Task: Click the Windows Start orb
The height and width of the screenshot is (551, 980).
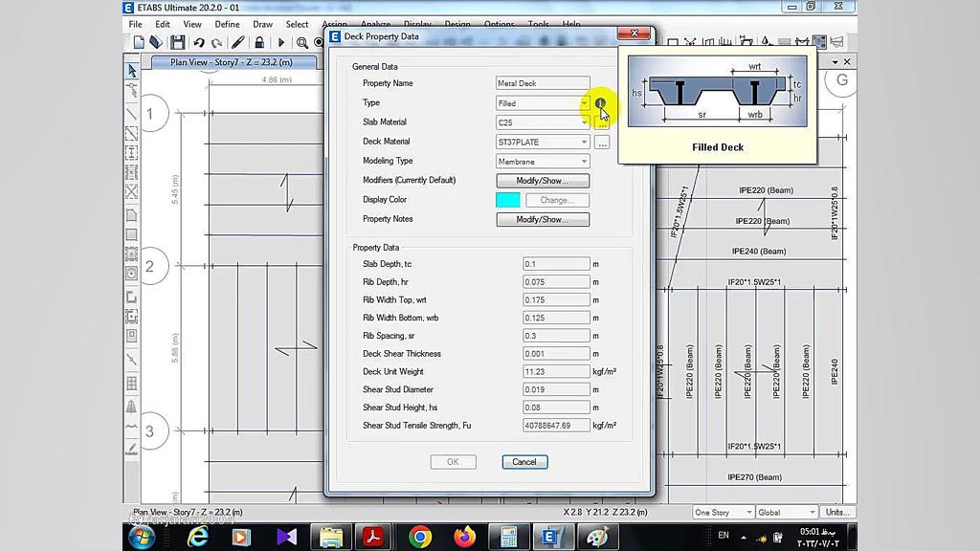Action: click(x=142, y=537)
